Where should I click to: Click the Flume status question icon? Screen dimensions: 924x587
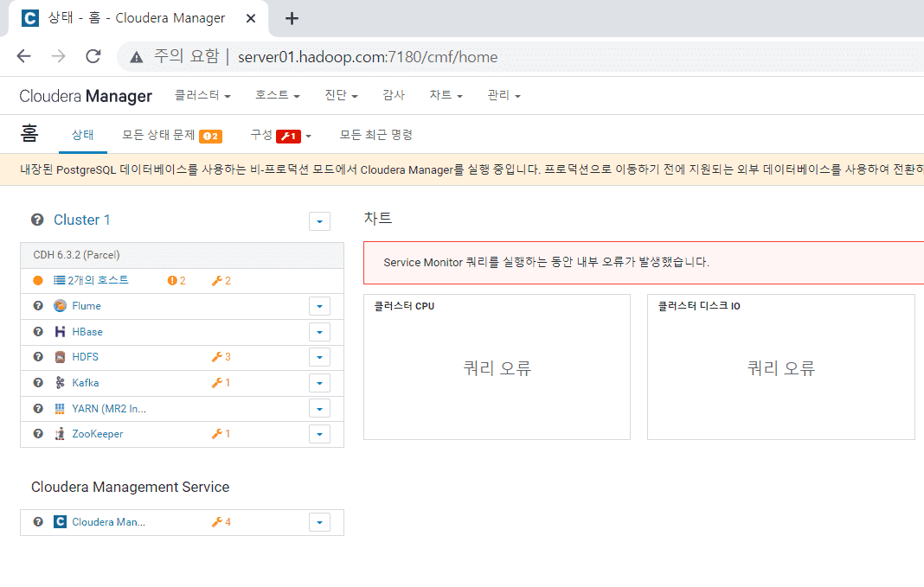point(38,305)
